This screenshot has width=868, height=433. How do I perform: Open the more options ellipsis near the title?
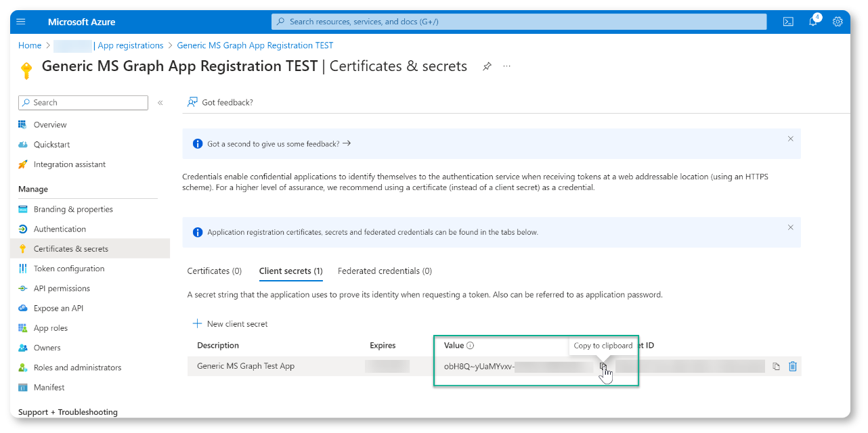point(506,66)
